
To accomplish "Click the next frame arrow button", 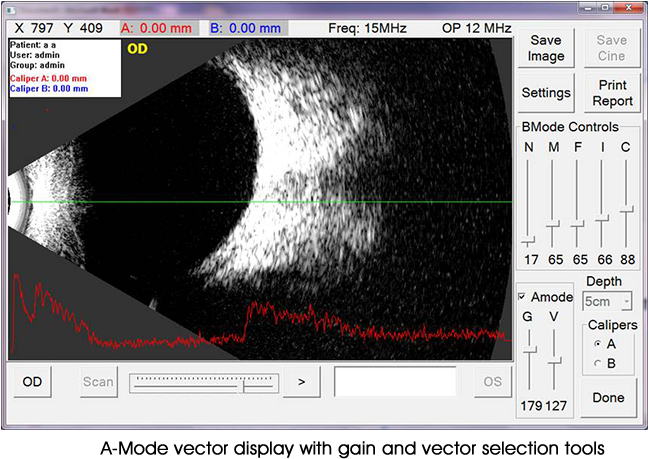I will [x=301, y=381].
